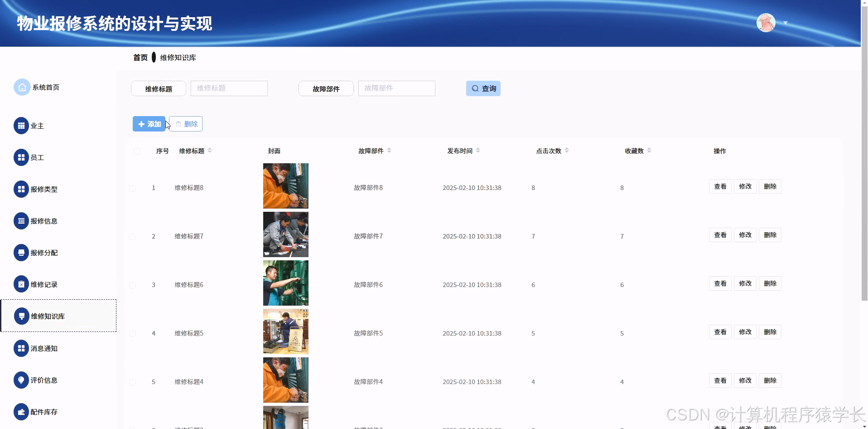Open the 业主 section via its sidebar icon
This screenshot has width=868, height=429.
click(x=21, y=126)
